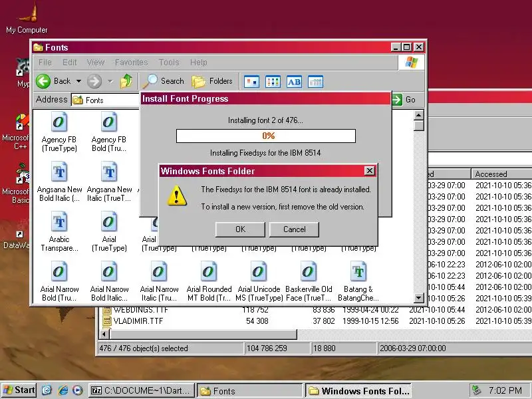Open the Favorites menu
This screenshot has width=532, height=399.
(131, 63)
